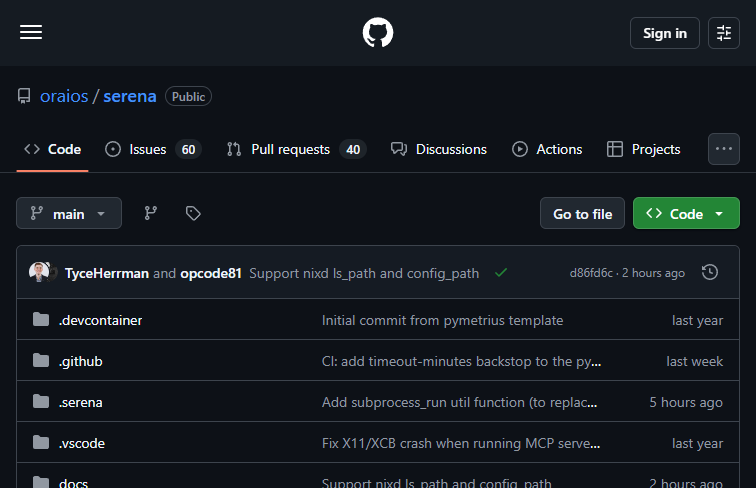Viewport: 756px width, 488px height.
Task: Click the Discussions speech-bubble icon
Action: (399, 149)
